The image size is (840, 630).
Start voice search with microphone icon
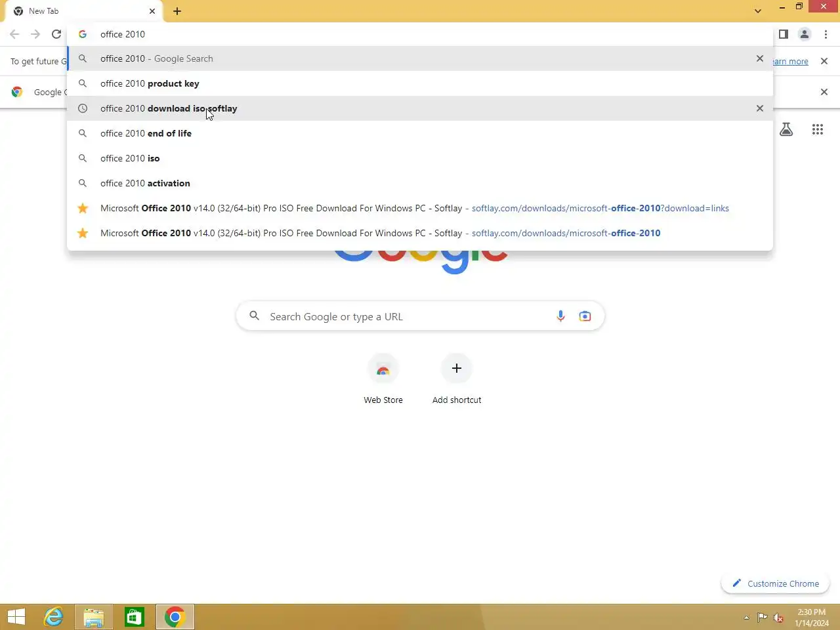click(560, 316)
